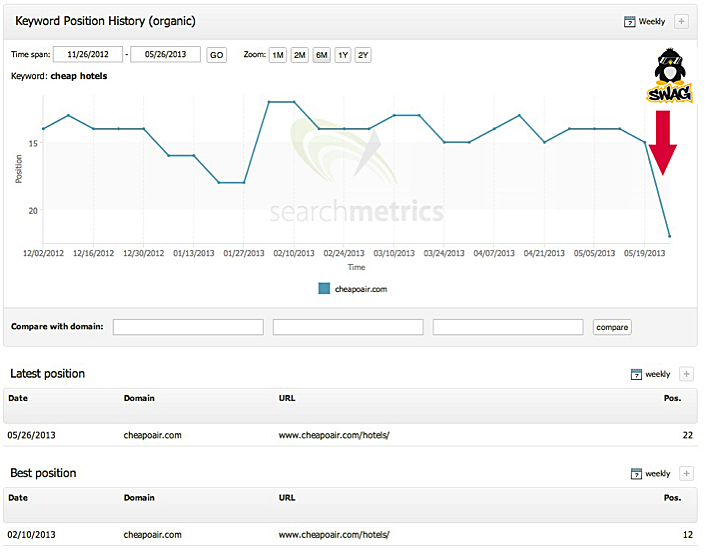
Task: Click the compare button
Action: pyautogui.click(x=612, y=327)
